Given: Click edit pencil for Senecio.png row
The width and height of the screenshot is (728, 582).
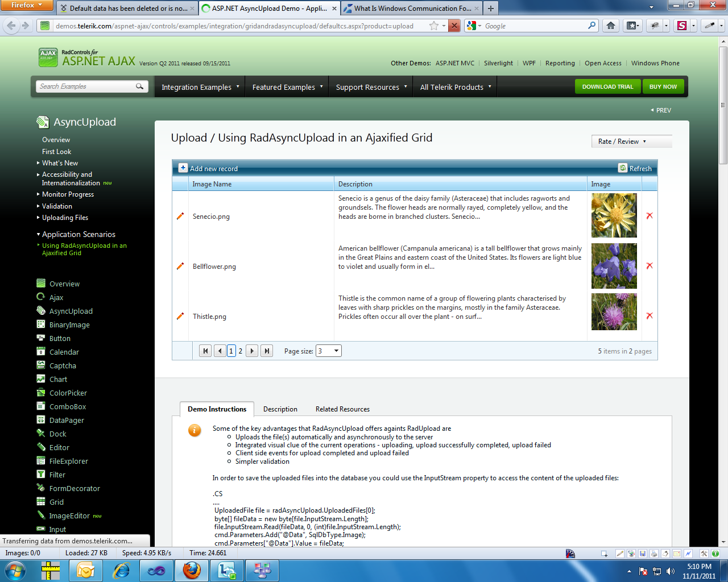Looking at the screenshot, I should [x=180, y=216].
